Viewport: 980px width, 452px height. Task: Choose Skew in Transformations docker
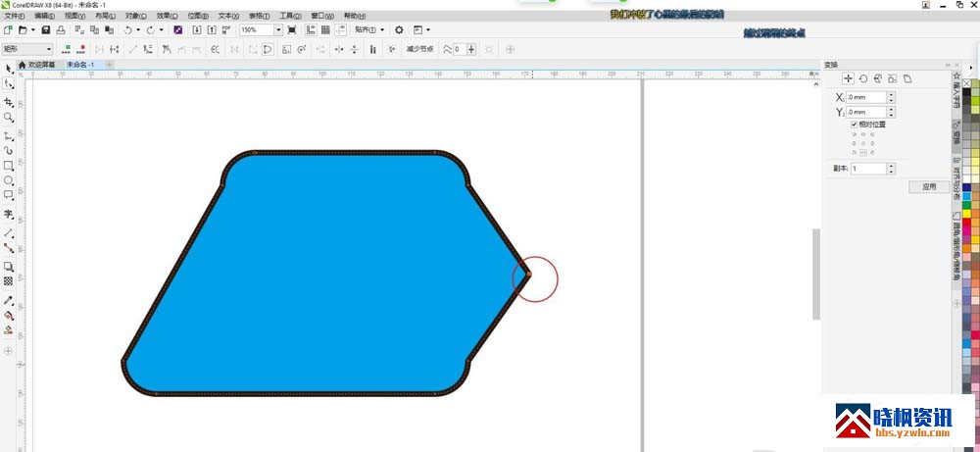[907, 78]
